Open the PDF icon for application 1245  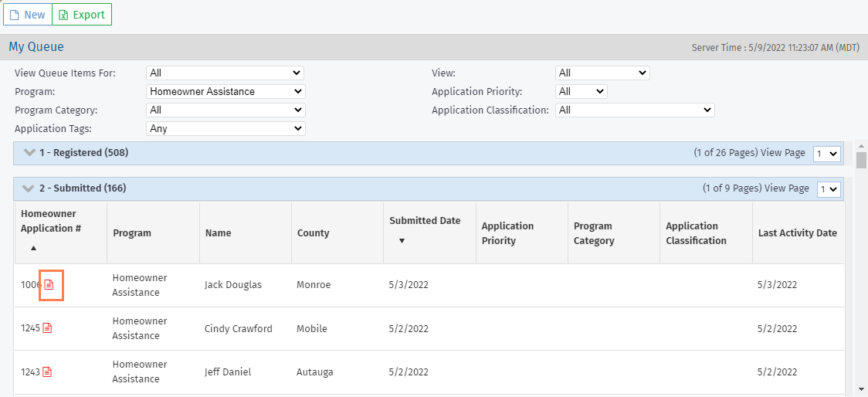(x=47, y=328)
